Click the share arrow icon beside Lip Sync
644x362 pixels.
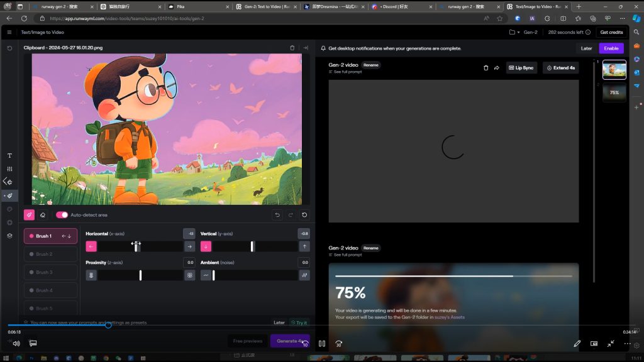tap(496, 68)
